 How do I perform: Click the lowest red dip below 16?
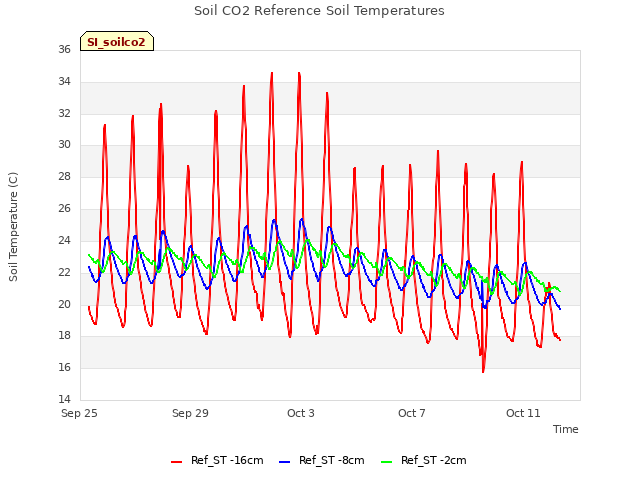click(483, 371)
